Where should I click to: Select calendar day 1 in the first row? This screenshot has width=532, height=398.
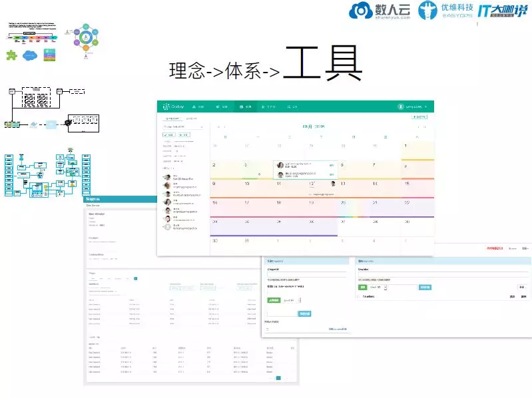click(417, 150)
